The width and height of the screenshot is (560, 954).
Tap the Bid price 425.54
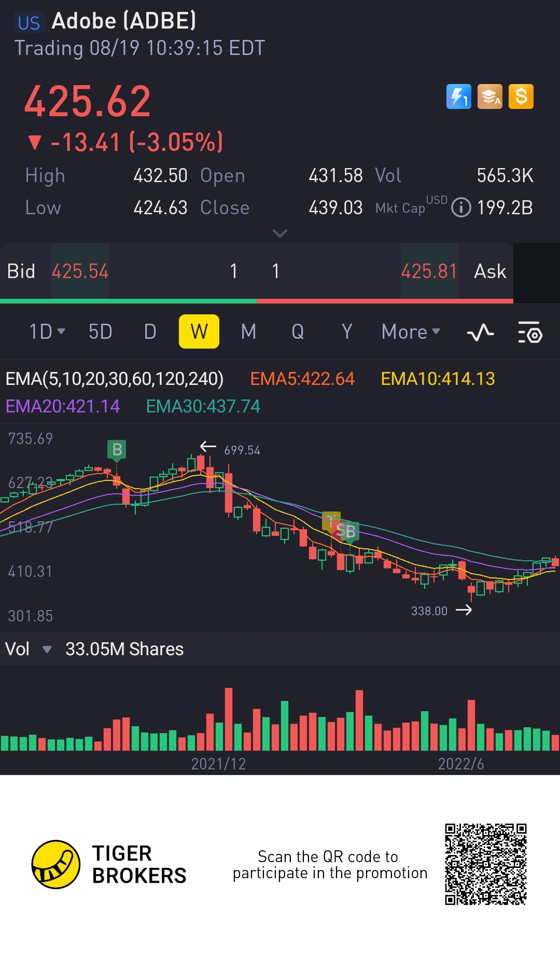point(80,271)
